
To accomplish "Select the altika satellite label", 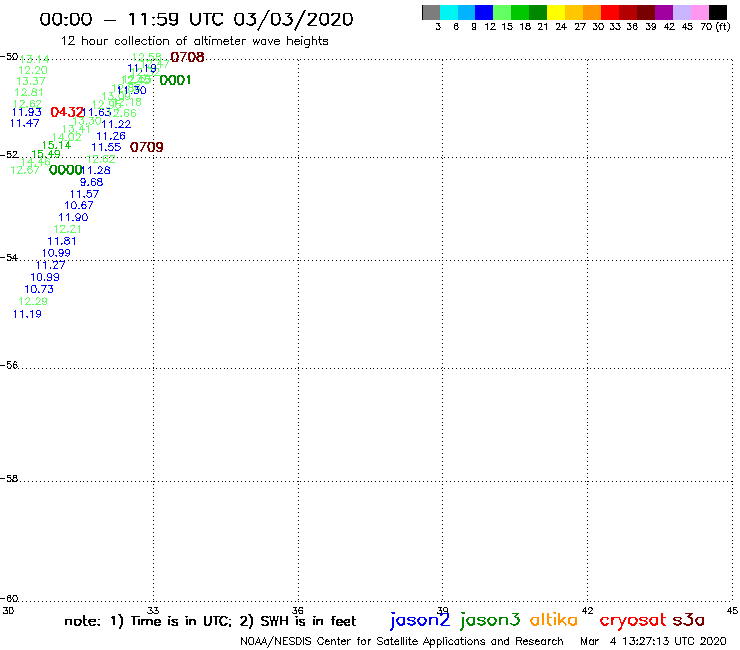I will pos(554,620).
